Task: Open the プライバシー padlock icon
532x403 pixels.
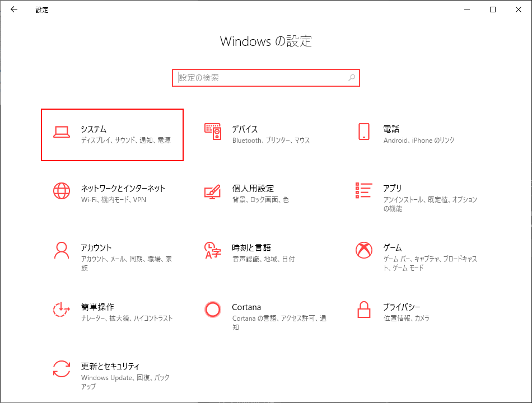Action: [x=363, y=310]
